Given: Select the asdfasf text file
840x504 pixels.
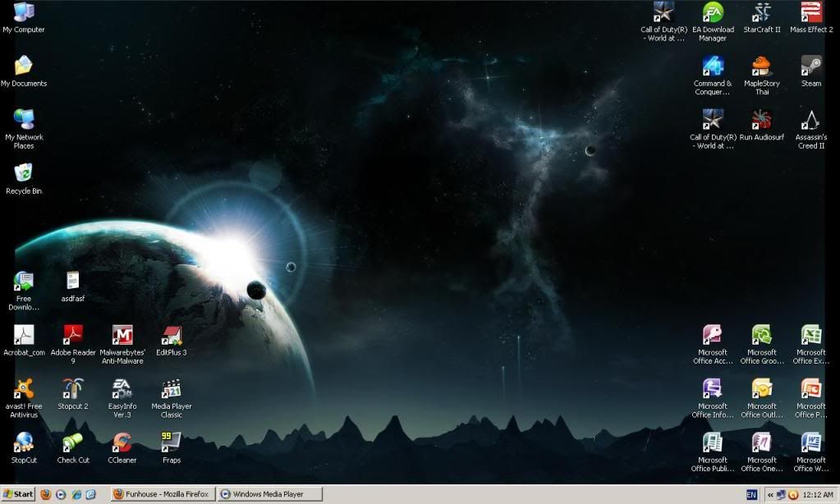Looking at the screenshot, I should coord(73,282).
